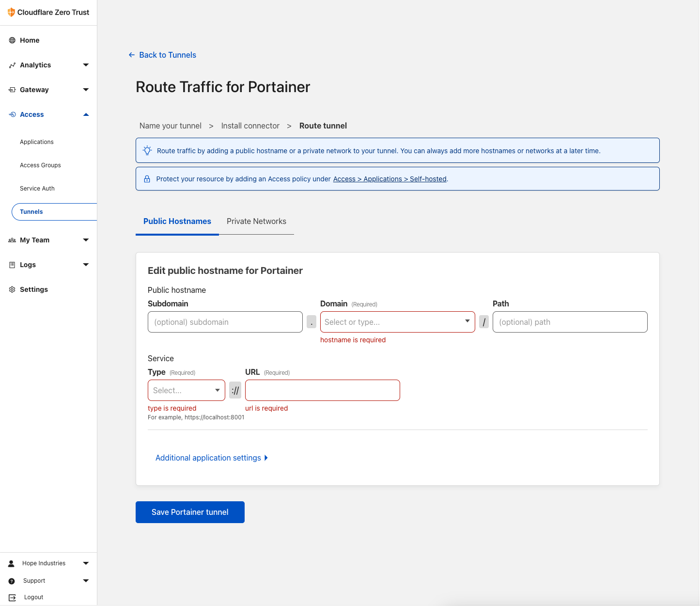Image resolution: width=700 pixels, height=606 pixels.
Task: Click the Cloudflare Zero Trust logo
Action: click(11, 12)
